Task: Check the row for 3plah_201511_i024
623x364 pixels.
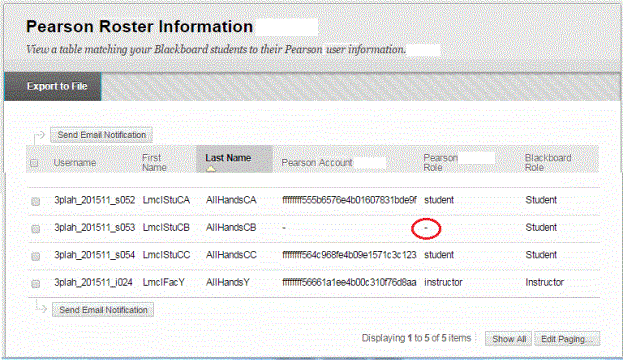Action: (36, 283)
